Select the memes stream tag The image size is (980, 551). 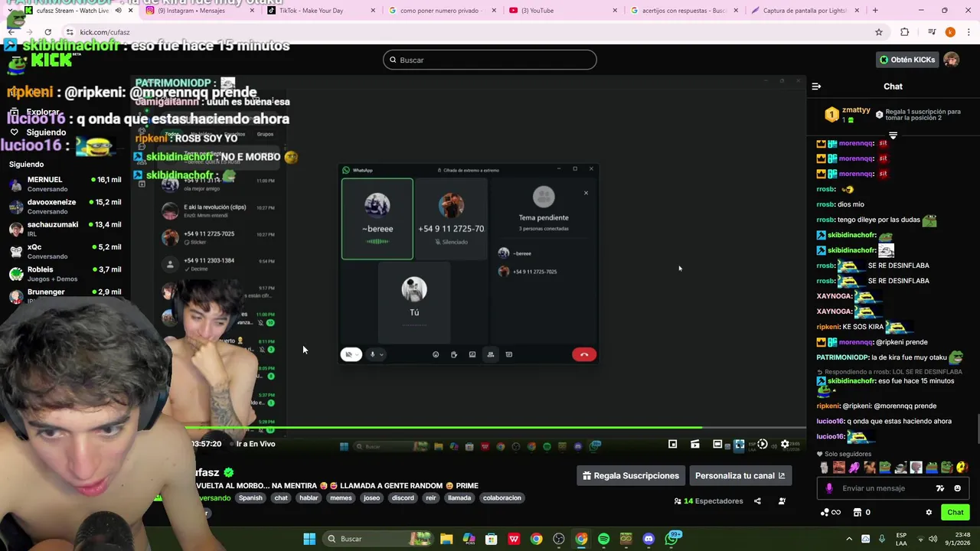(341, 498)
